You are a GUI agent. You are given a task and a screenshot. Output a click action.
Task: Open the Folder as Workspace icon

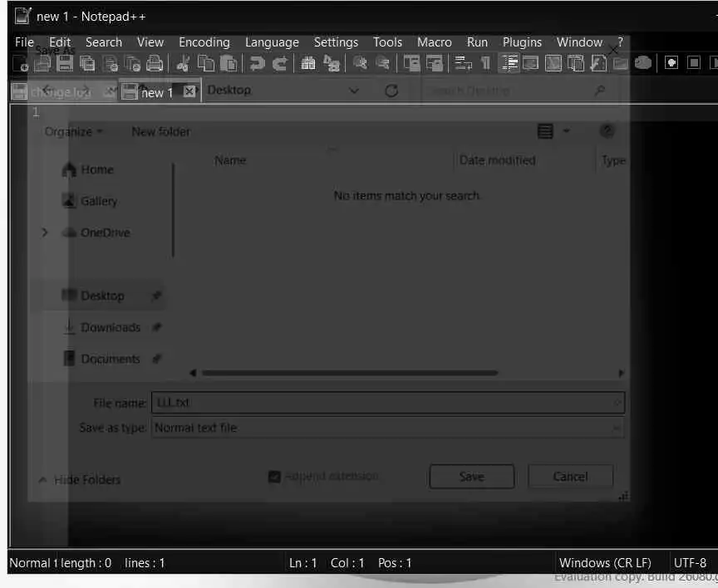[621, 63]
